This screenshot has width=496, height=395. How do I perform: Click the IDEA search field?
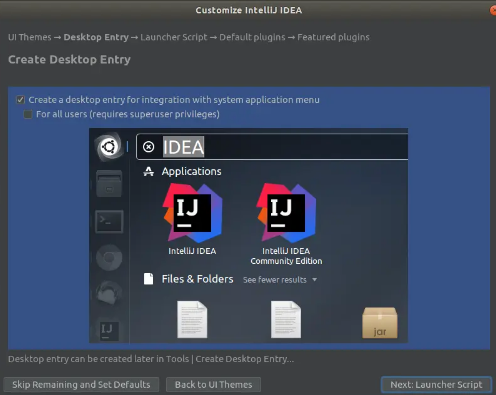(x=272, y=147)
